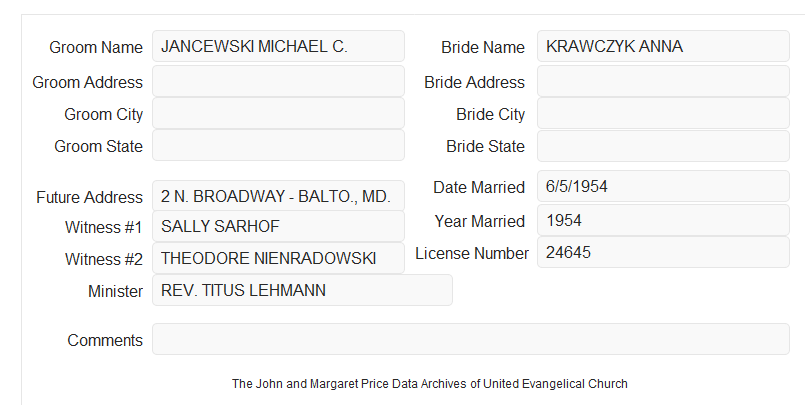Select the Future Address field
Image resolution: width=805 pixels, height=405 pixels.
pos(278,196)
